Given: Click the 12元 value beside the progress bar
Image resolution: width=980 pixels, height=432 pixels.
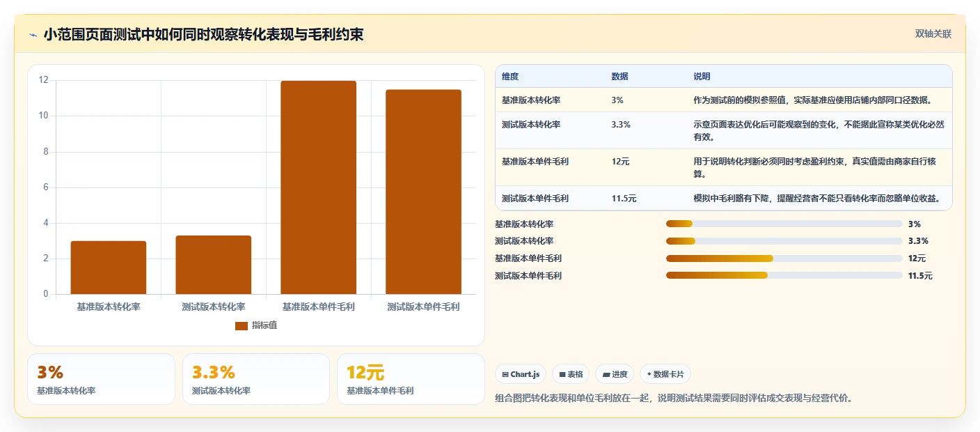Looking at the screenshot, I should 917,259.
